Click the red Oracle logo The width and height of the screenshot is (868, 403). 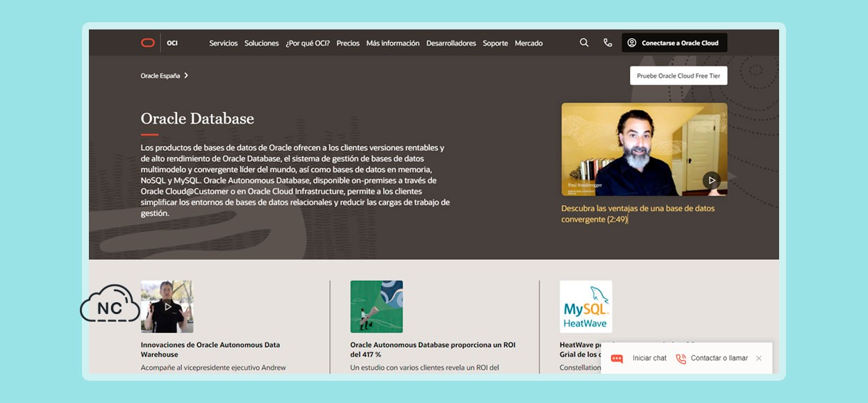(x=147, y=43)
